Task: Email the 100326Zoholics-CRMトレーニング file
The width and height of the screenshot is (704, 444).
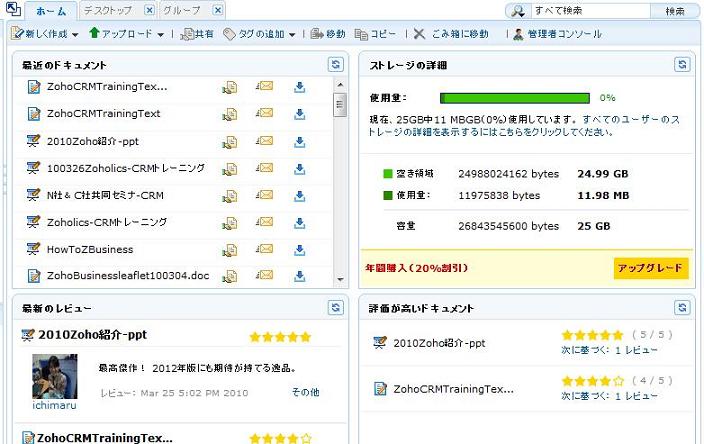Action: pyautogui.click(x=264, y=167)
